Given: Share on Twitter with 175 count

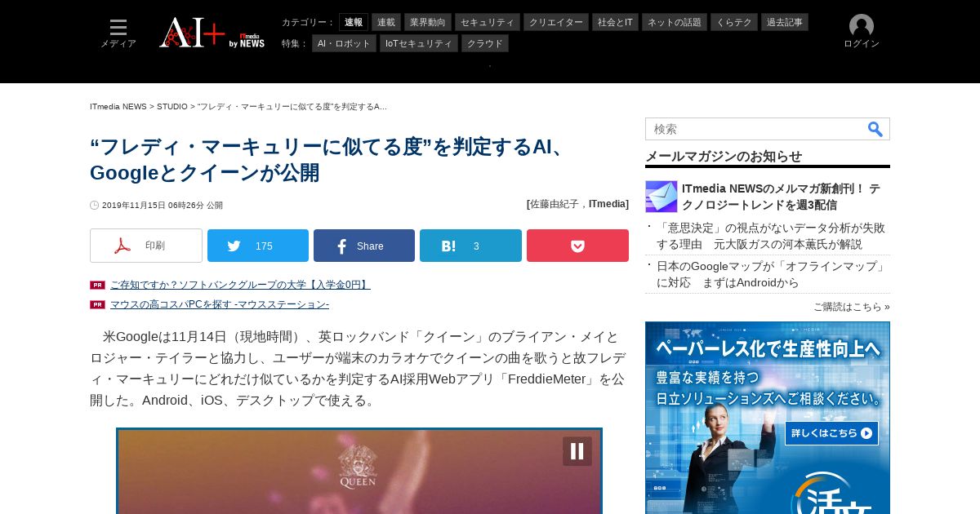Looking at the screenshot, I should (x=258, y=246).
